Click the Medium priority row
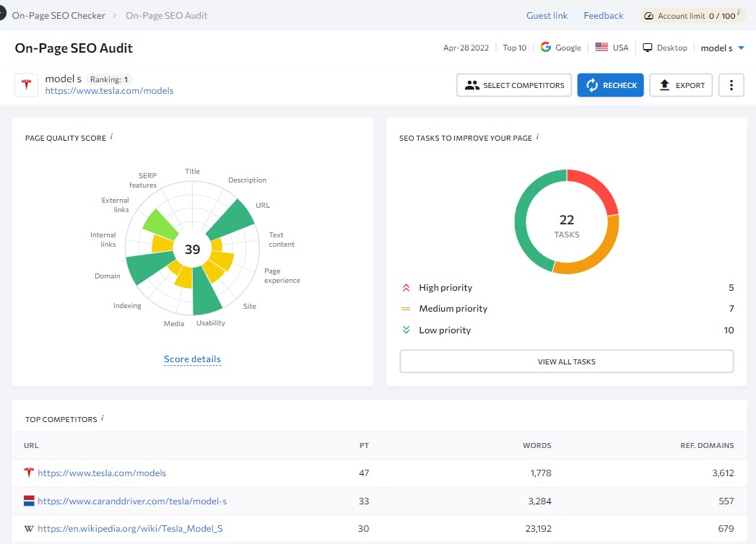 (567, 308)
